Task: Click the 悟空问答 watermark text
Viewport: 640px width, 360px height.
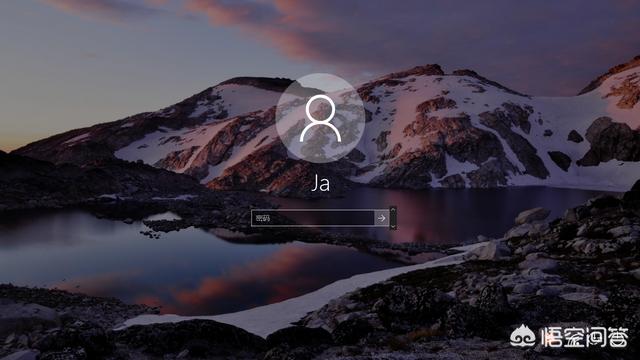Action: [x=584, y=337]
